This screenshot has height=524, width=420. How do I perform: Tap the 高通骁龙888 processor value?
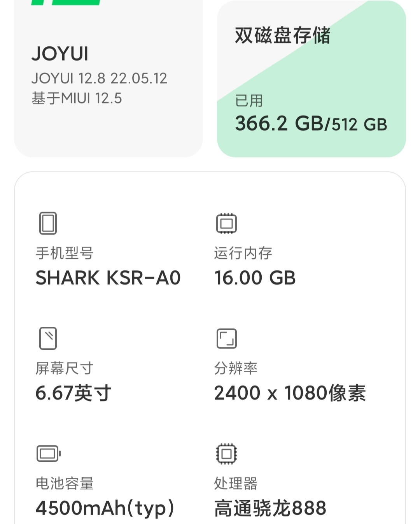[x=270, y=508]
